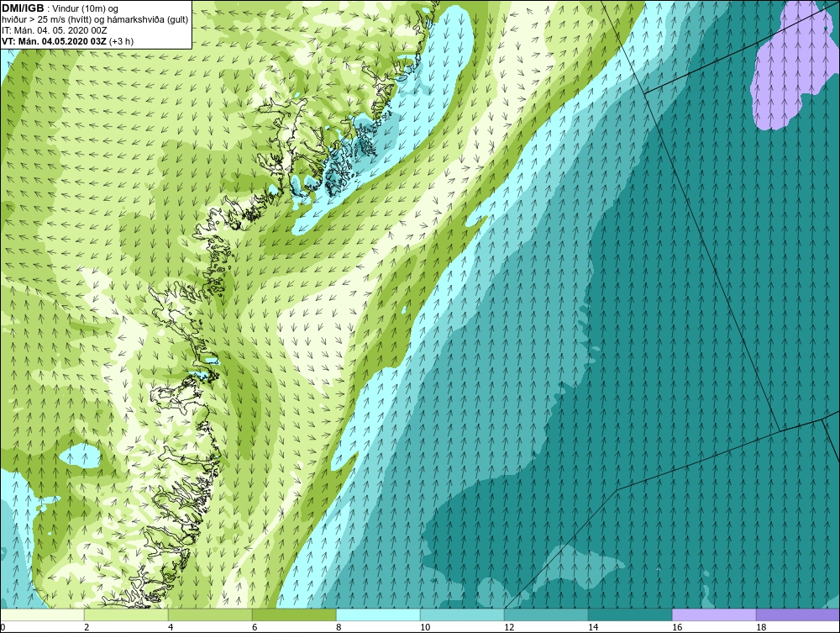
Task: Click the 18+ m/s purple legend swatch
Action: (x=798, y=615)
